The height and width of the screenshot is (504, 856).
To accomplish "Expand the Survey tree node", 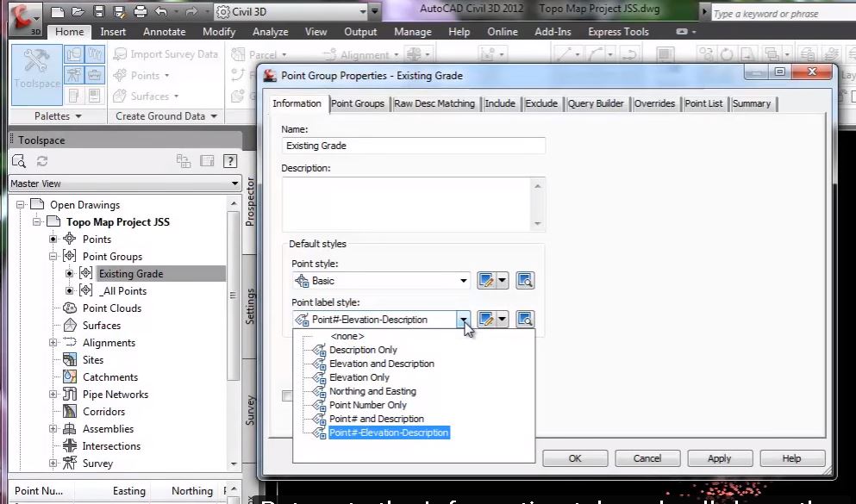I will pos(53,464).
